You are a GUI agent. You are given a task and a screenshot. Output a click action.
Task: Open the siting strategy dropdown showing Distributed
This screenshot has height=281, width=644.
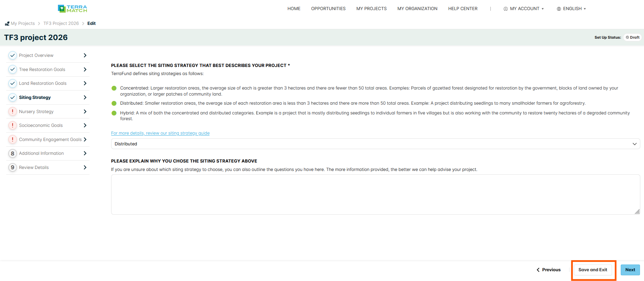point(376,144)
